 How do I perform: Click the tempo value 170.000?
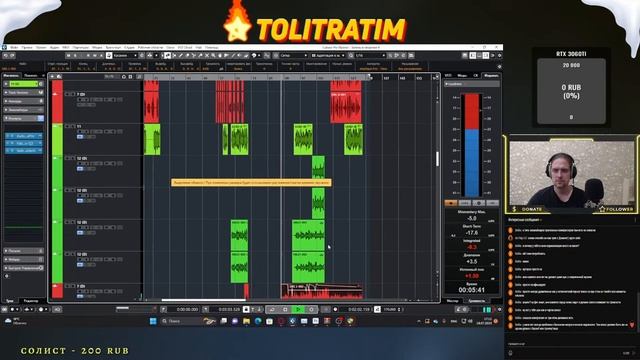click(390, 309)
